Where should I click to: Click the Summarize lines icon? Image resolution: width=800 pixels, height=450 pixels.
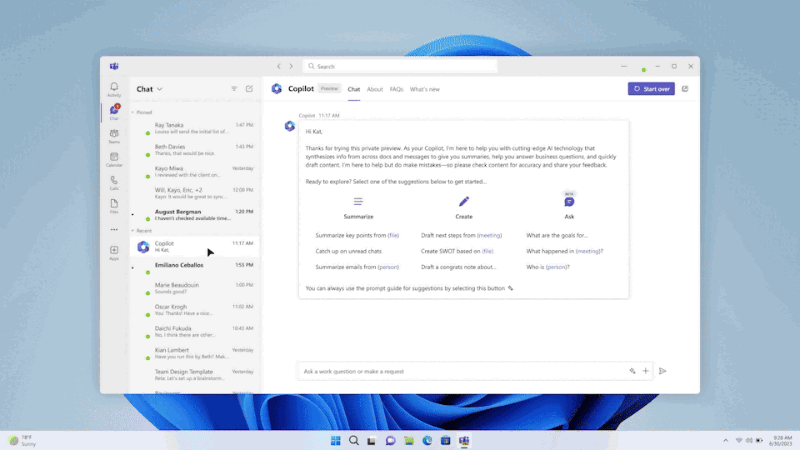tap(358, 202)
